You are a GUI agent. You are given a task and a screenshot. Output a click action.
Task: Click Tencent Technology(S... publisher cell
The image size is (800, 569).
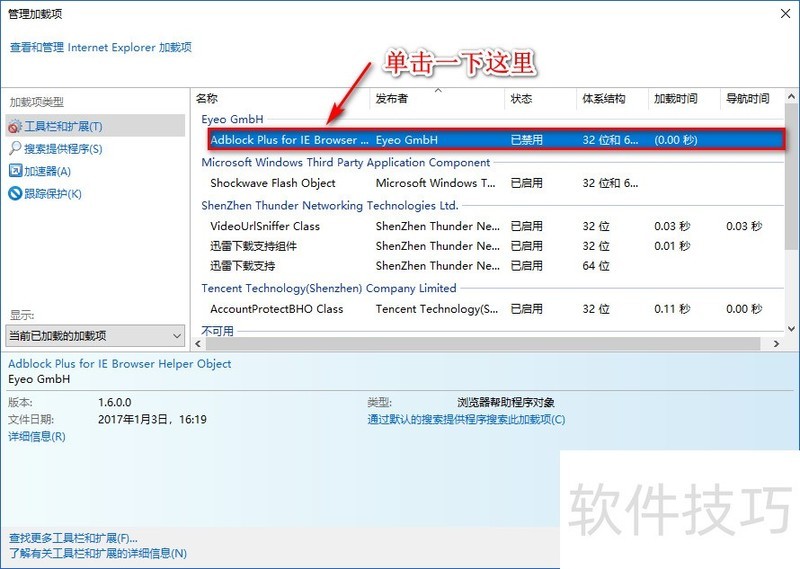[x=437, y=309]
